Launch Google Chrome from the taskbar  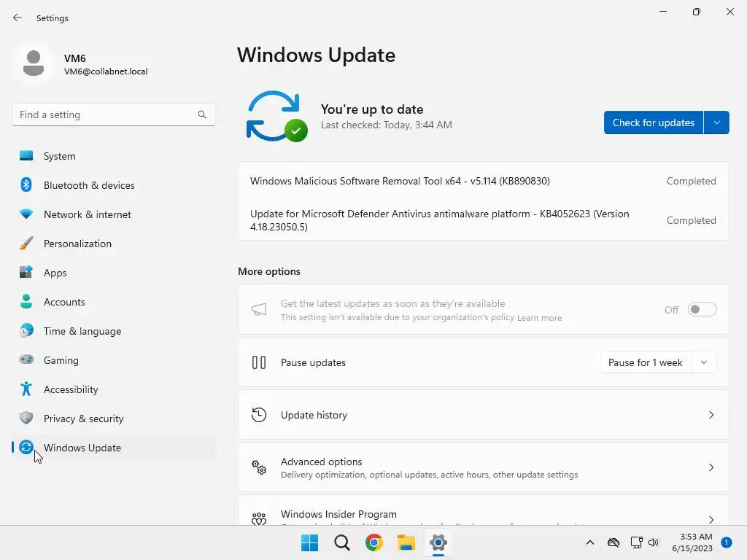point(374,542)
